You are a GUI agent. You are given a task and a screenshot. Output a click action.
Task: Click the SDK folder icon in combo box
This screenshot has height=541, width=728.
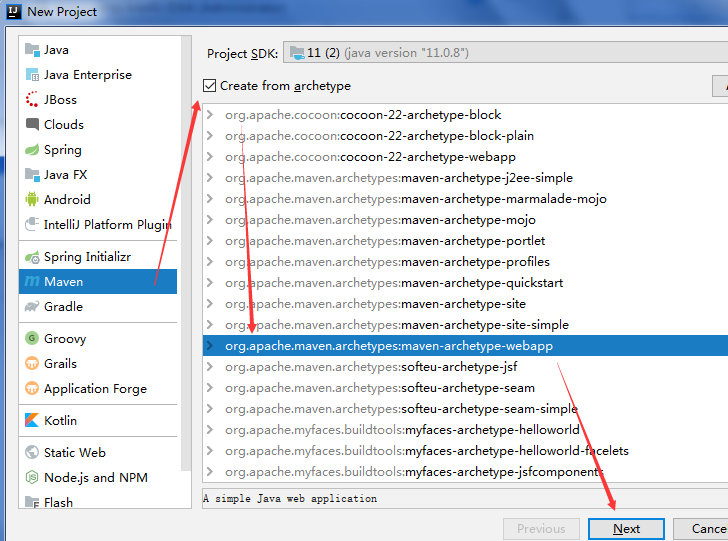[297, 53]
